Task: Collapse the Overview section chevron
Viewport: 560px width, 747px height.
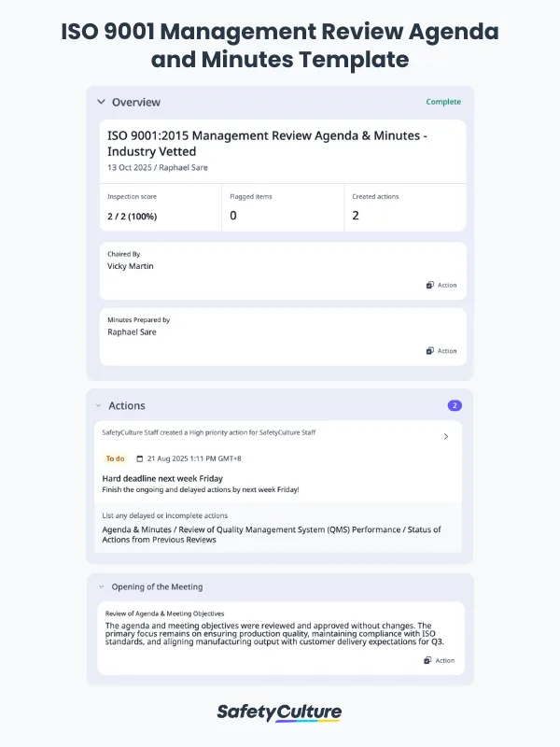Action: (100, 102)
